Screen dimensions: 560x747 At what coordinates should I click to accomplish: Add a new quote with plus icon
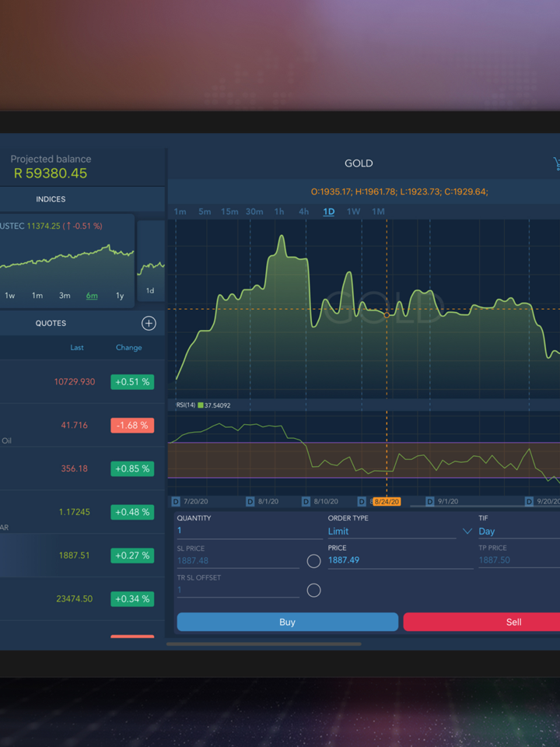click(149, 323)
